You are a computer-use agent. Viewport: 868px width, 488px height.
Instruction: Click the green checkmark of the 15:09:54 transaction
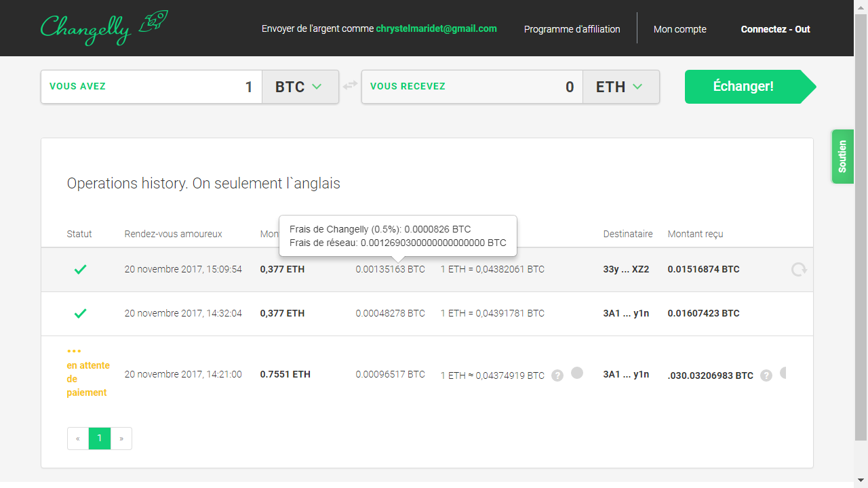(80, 270)
